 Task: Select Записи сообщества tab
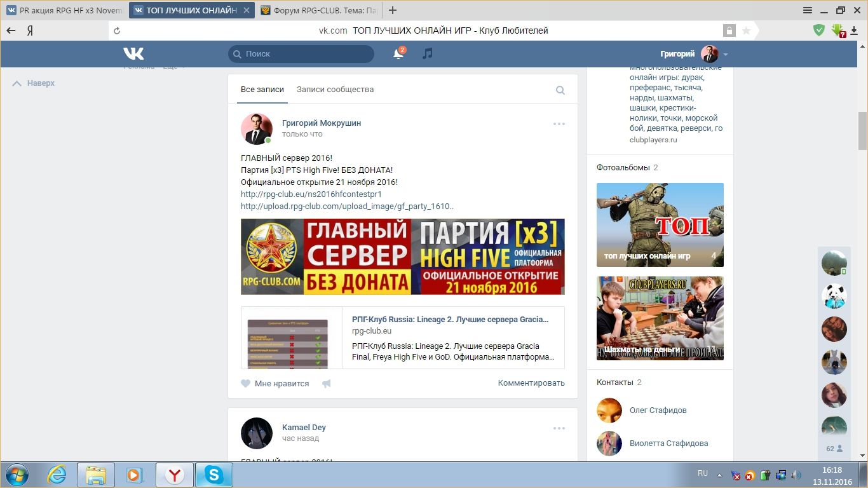[335, 90]
